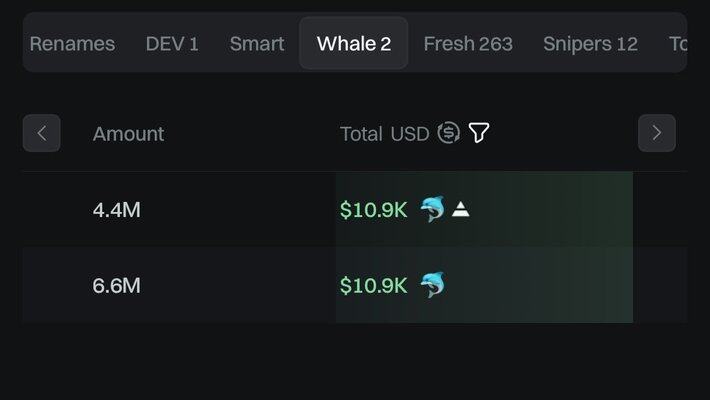Select the Smart tab
The width and height of the screenshot is (710, 400).
pos(257,44)
